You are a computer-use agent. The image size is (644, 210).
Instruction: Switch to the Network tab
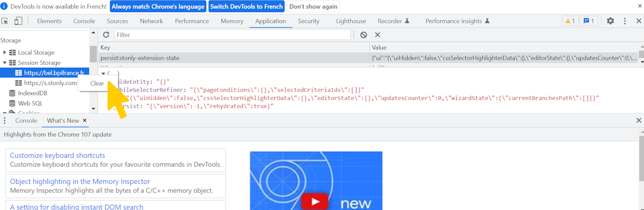click(151, 21)
